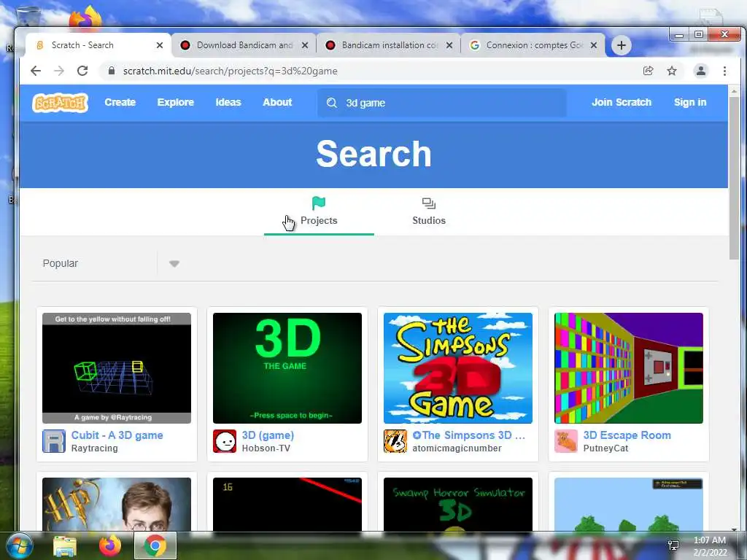Switch to the Download Bandicam tab
The height and width of the screenshot is (560, 747).
click(x=243, y=45)
